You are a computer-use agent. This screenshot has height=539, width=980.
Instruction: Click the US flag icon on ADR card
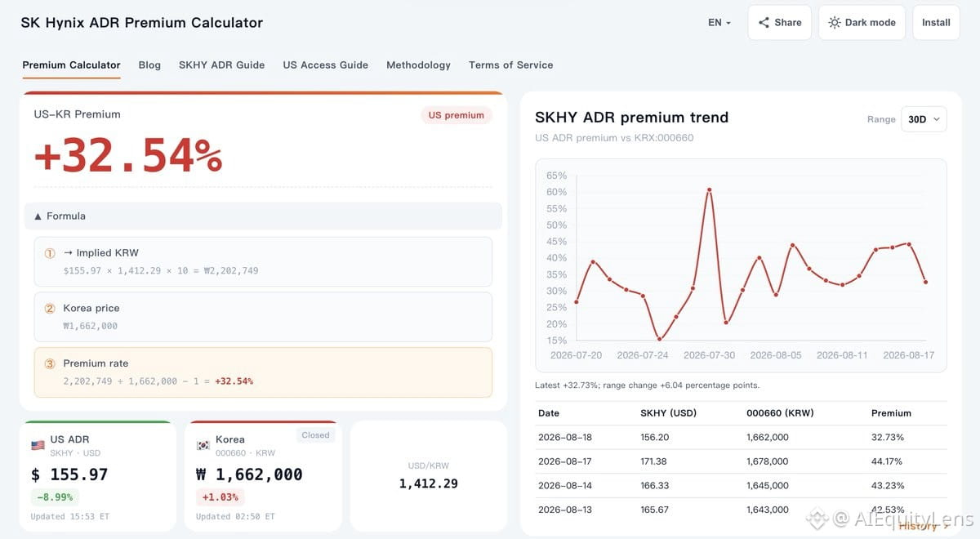click(38, 445)
